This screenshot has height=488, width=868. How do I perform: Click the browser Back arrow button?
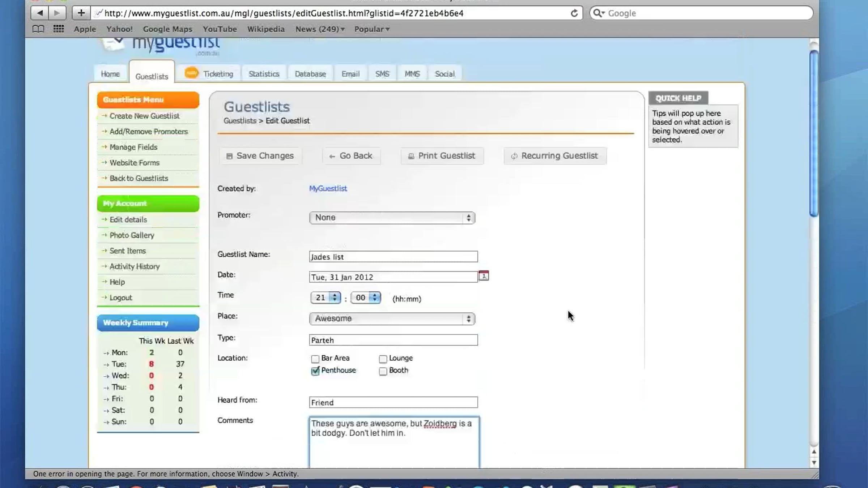tap(40, 13)
